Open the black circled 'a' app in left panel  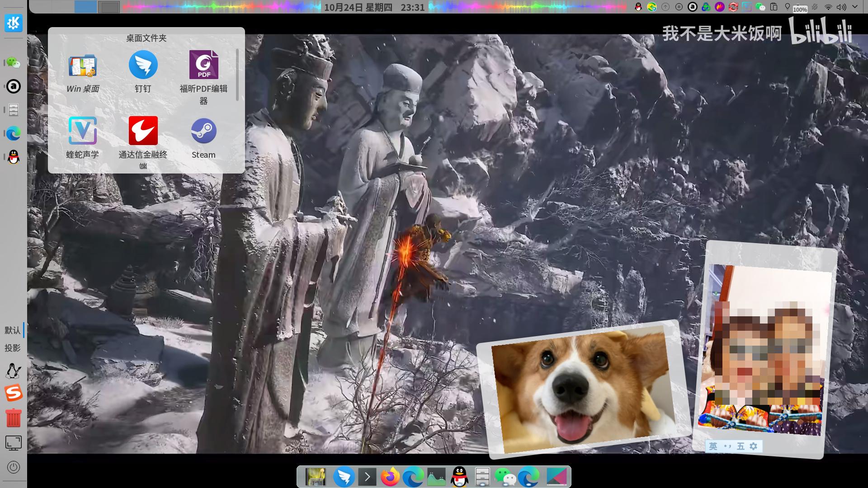point(13,86)
